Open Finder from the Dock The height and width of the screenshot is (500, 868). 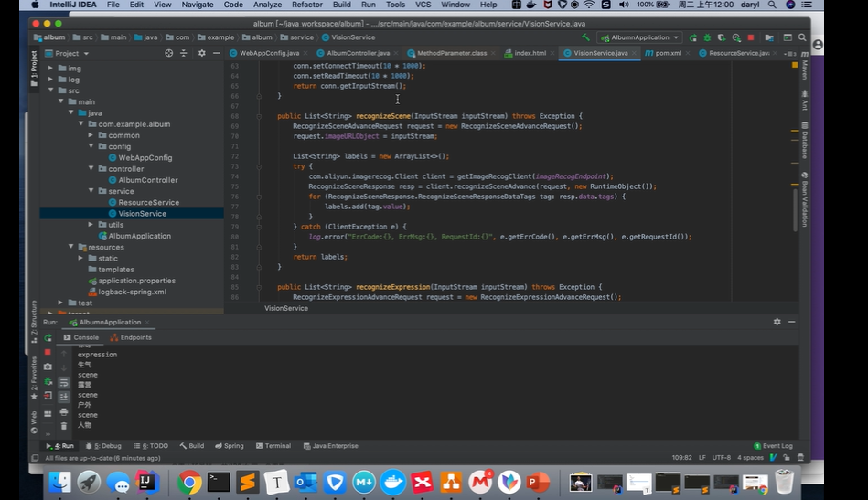(x=59, y=483)
